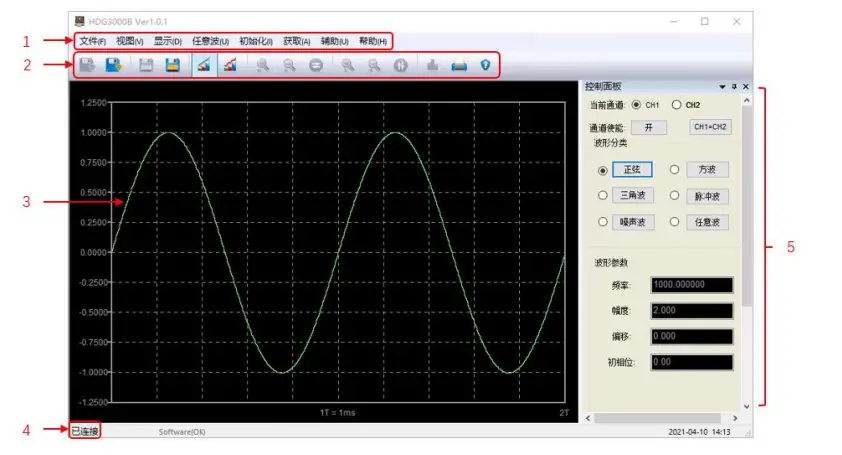Click the blue shield help icon
This screenshot has width=842, height=455.
click(x=485, y=66)
